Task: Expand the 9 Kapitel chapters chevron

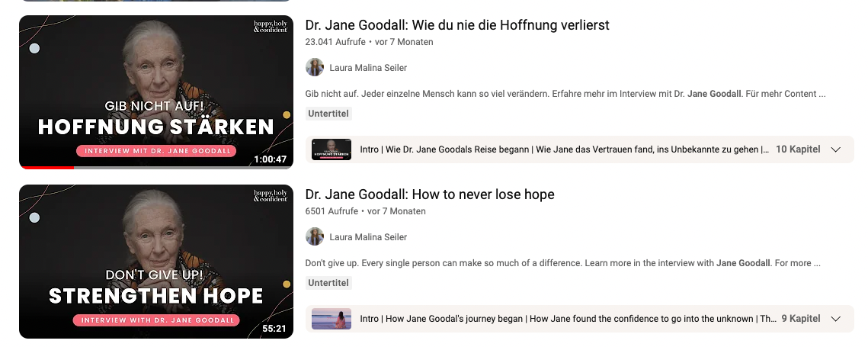Action: (x=836, y=319)
